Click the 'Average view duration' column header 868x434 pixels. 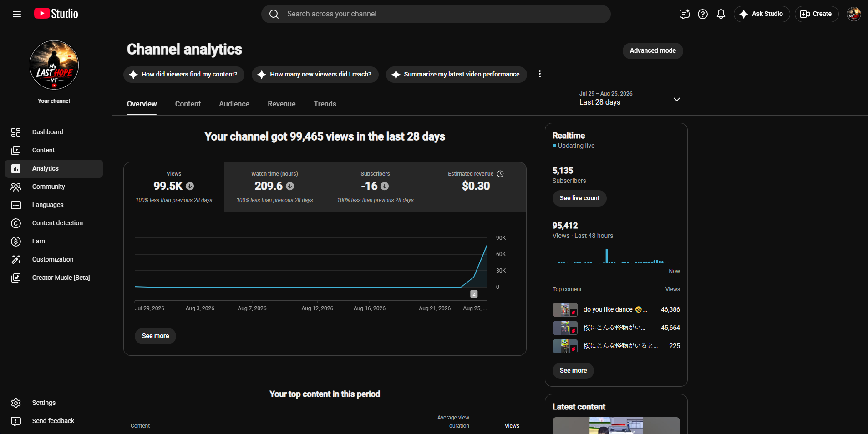453,422
